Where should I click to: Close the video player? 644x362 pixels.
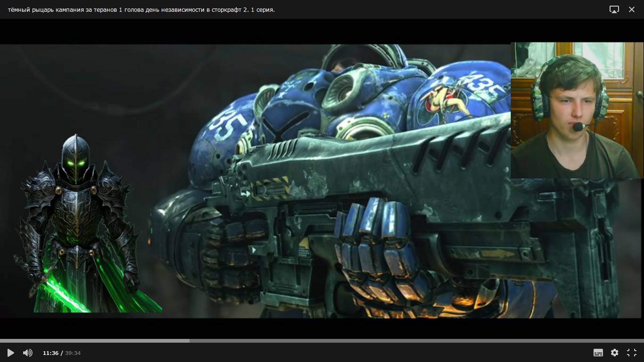(x=632, y=9)
